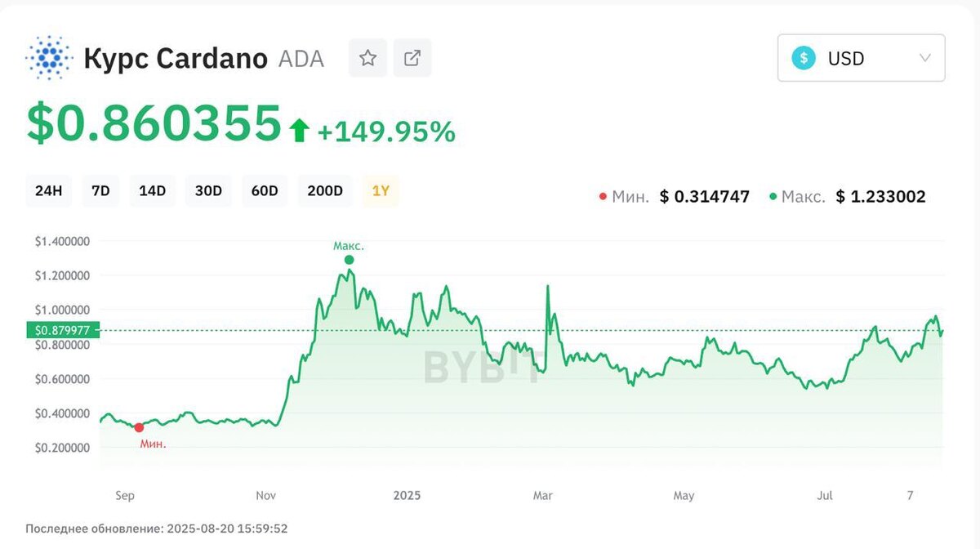
Task: Select the 24H time range tab
Action: pos(48,191)
